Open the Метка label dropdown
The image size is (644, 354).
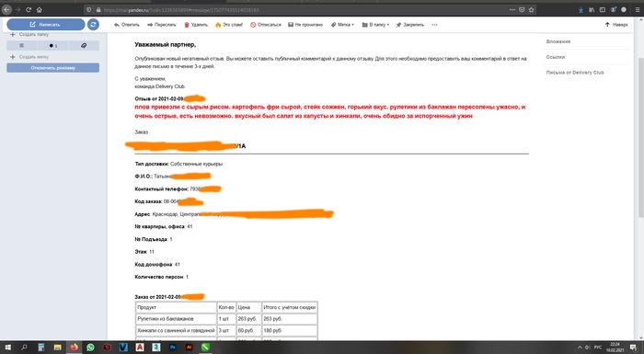[x=342, y=25]
